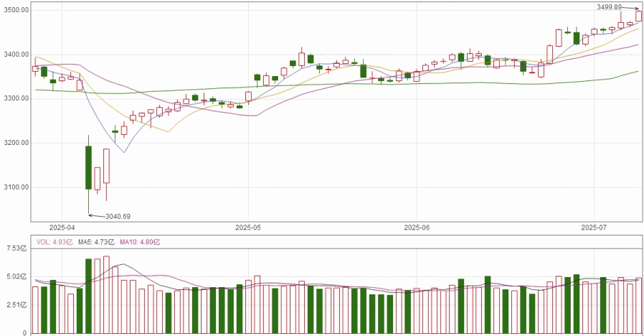Click the 3200.00 price axis label
The image size is (644, 336).
pos(15,143)
